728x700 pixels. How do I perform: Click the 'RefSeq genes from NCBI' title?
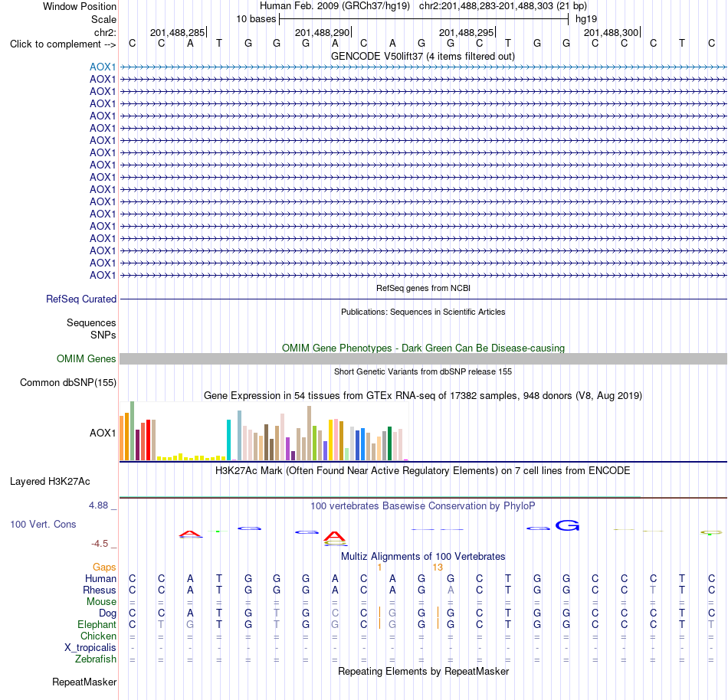[x=423, y=288]
